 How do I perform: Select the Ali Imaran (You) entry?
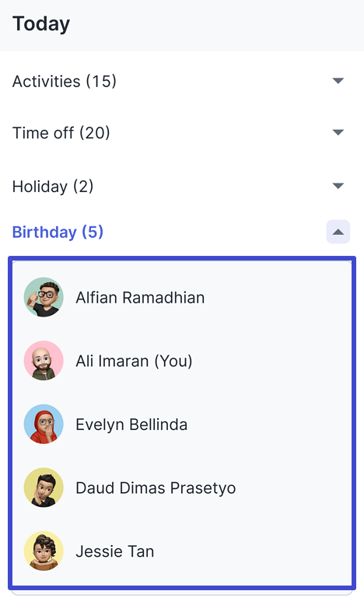tap(134, 361)
